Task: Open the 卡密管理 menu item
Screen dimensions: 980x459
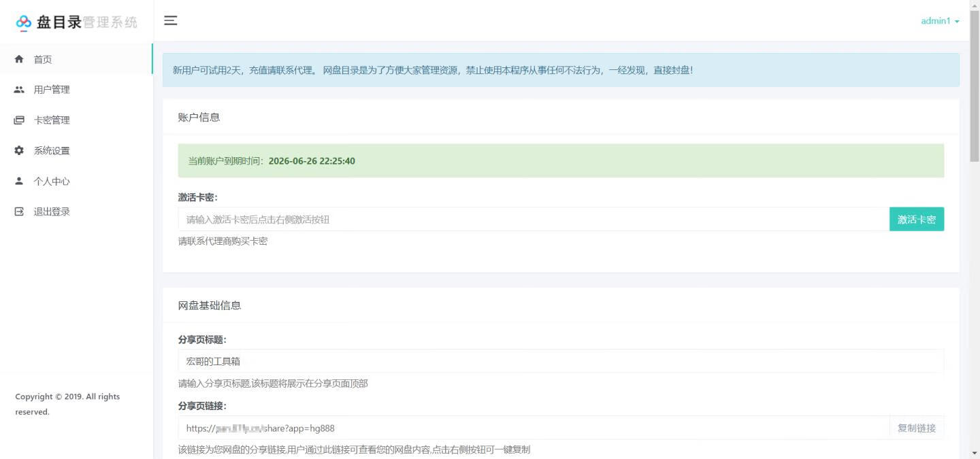Action: point(51,120)
